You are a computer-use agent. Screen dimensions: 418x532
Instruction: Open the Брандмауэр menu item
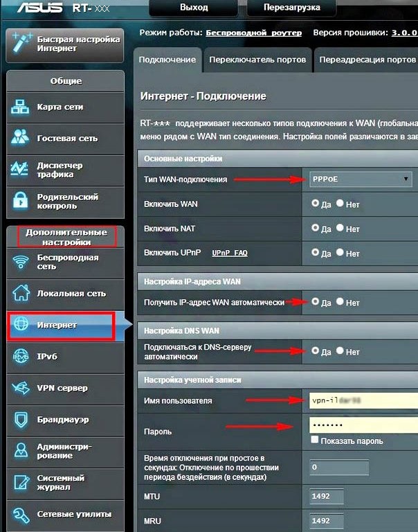(66, 420)
